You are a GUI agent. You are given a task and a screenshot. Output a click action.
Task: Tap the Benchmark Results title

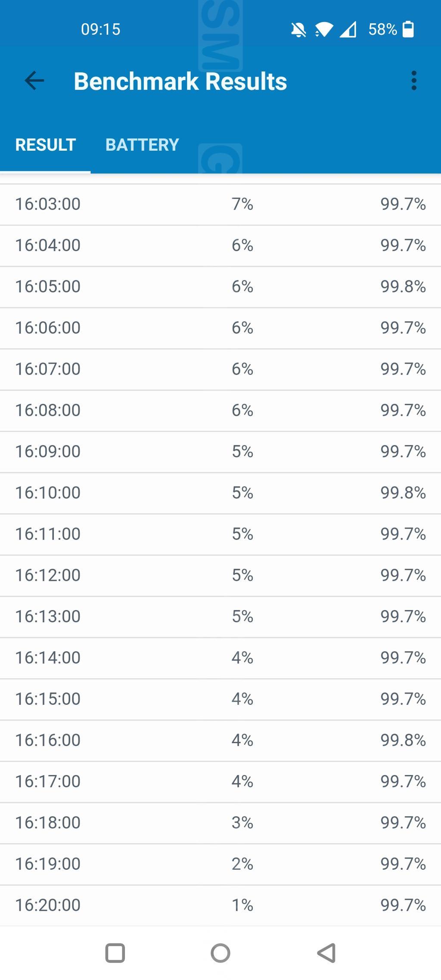(x=180, y=81)
